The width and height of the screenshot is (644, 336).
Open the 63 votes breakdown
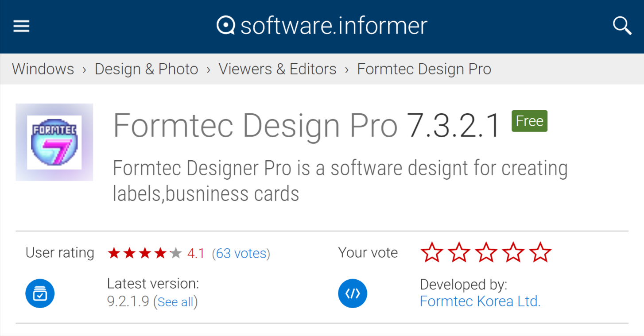click(x=241, y=253)
